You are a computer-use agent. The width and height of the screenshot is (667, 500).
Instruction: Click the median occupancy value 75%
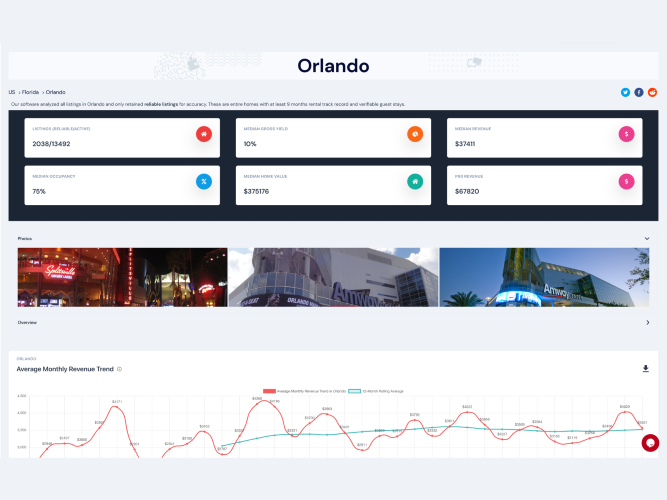(x=39, y=191)
